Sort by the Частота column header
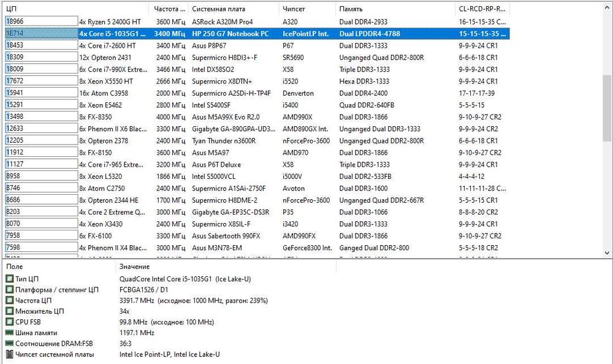The width and height of the screenshot is (613, 364). [169, 9]
